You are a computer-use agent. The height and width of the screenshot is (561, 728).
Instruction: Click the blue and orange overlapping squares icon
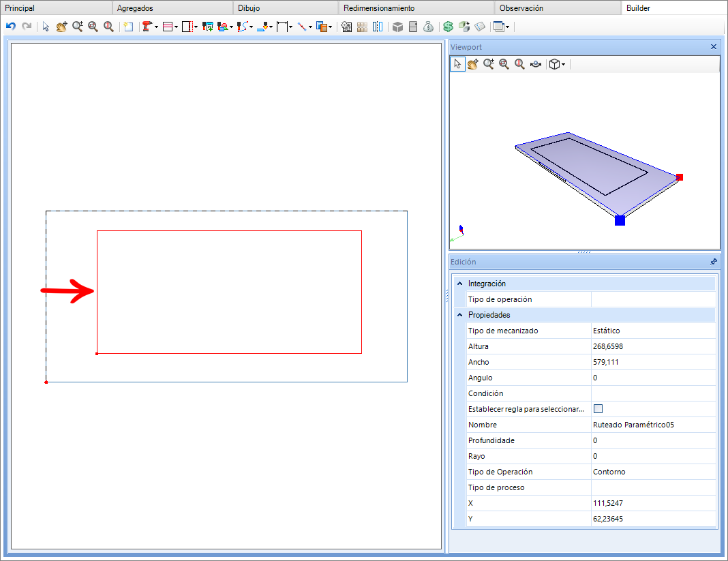point(321,27)
